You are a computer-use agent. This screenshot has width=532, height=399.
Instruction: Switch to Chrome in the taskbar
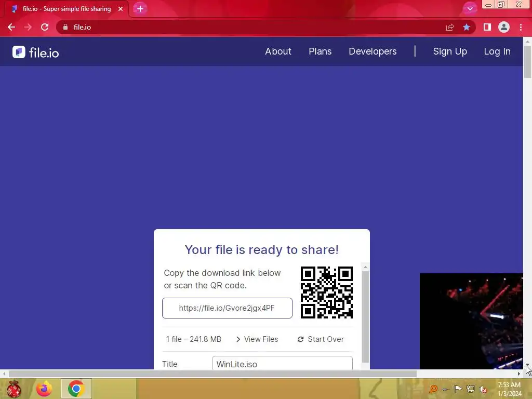(76, 389)
